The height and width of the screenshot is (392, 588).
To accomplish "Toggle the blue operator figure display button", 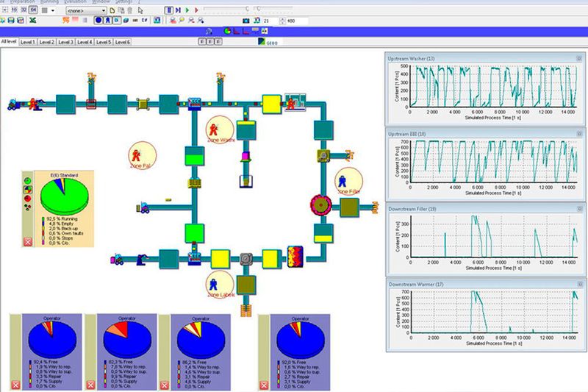I will point(107,21).
